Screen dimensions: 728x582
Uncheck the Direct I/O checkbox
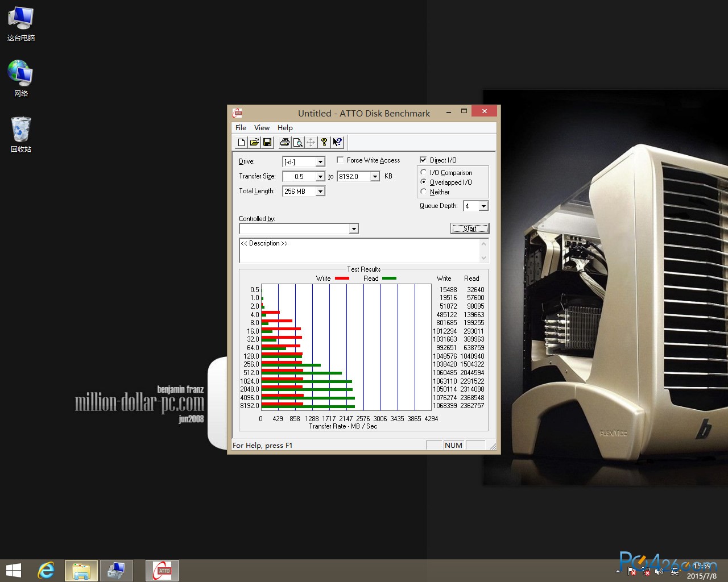coord(423,160)
